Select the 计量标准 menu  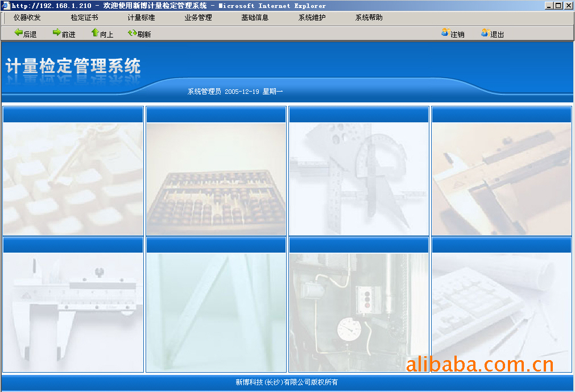pos(141,18)
